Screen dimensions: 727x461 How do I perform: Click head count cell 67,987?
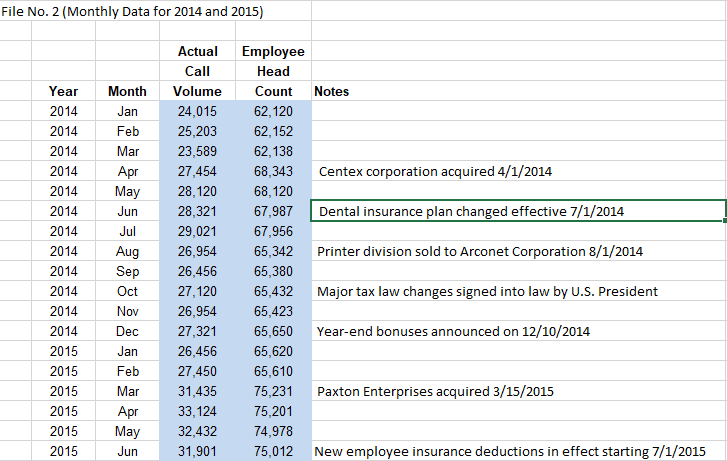coord(273,211)
